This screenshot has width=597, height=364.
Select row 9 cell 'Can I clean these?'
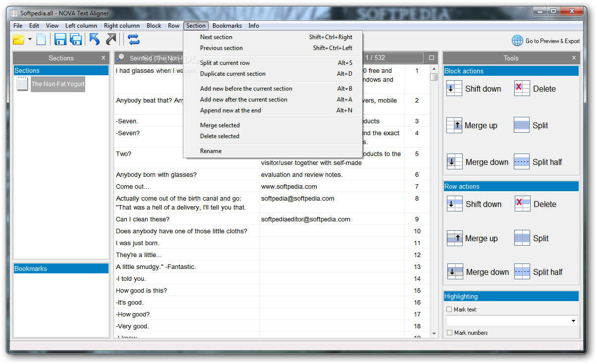point(187,219)
